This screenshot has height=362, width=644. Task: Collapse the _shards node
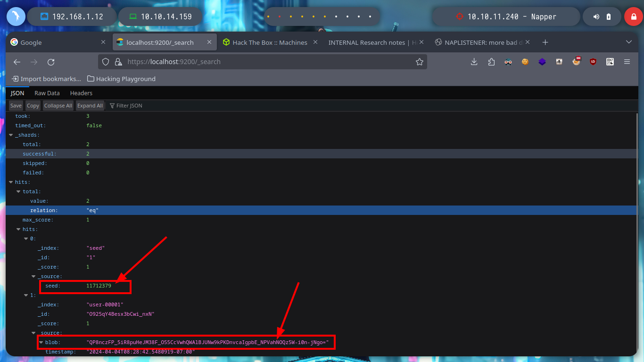point(11,135)
